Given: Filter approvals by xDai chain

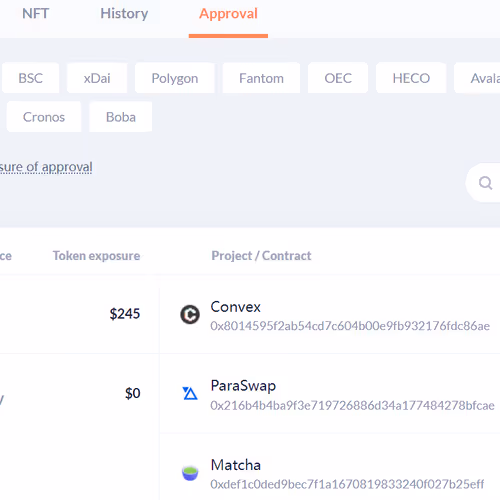Looking at the screenshot, I should [97, 78].
